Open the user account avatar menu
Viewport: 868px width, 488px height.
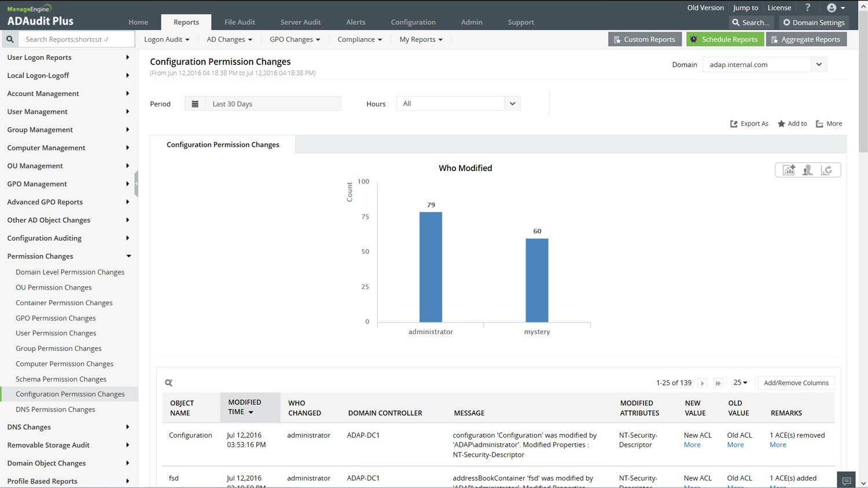836,8
